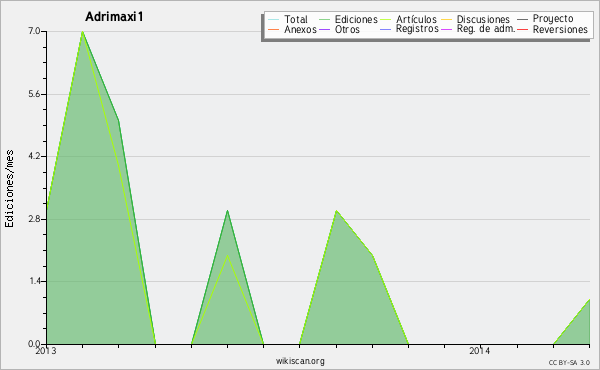
Task: Click the 0.0 y-axis value
Action: [x=34, y=344]
